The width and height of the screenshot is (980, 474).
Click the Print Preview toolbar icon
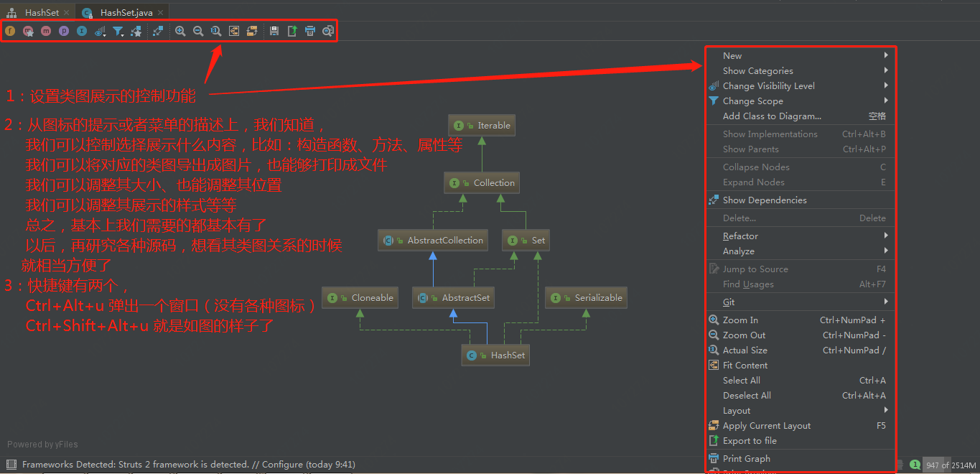[328, 31]
